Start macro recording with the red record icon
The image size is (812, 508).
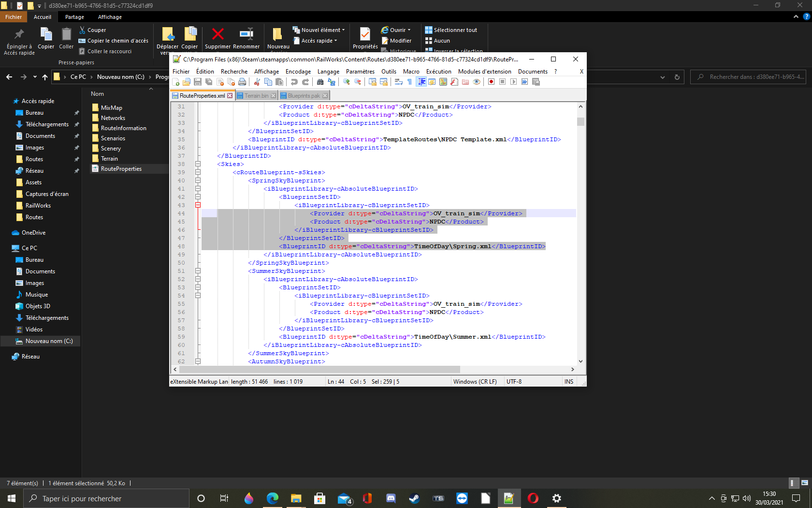click(491, 82)
